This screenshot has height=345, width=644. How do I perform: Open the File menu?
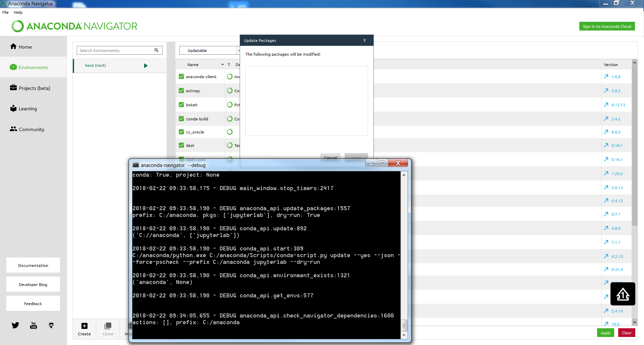pyautogui.click(x=5, y=12)
